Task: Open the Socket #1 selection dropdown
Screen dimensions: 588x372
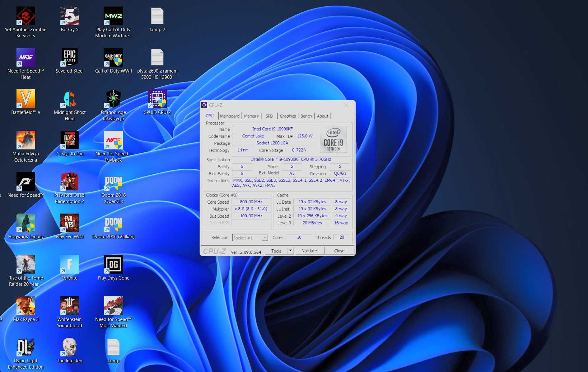Action: point(250,238)
